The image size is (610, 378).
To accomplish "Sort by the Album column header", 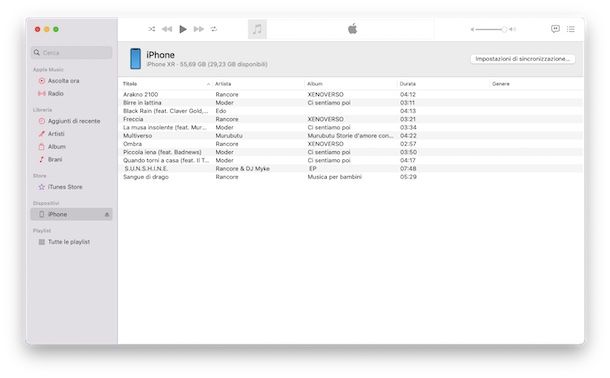I will [x=315, y=84].
